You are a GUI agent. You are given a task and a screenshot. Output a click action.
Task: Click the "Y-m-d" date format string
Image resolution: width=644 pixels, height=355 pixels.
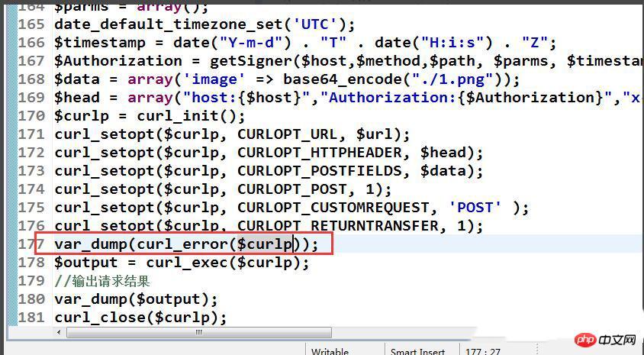point(251,42)
